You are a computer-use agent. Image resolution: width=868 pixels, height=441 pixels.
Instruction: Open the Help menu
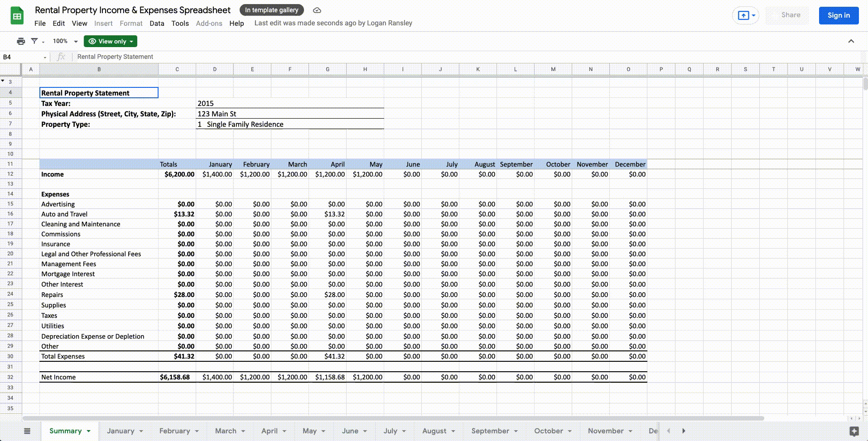tap(236, 24)
